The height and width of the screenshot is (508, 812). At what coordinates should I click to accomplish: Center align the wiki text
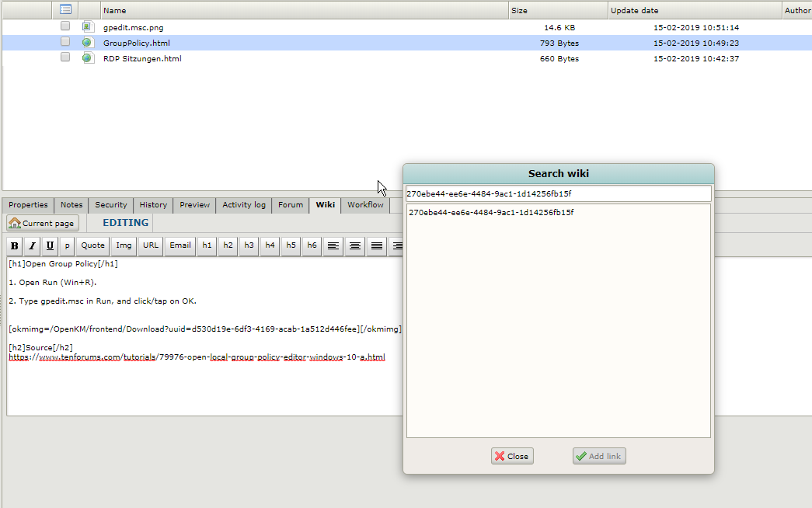pyautogui.click(x=355, y=245)
